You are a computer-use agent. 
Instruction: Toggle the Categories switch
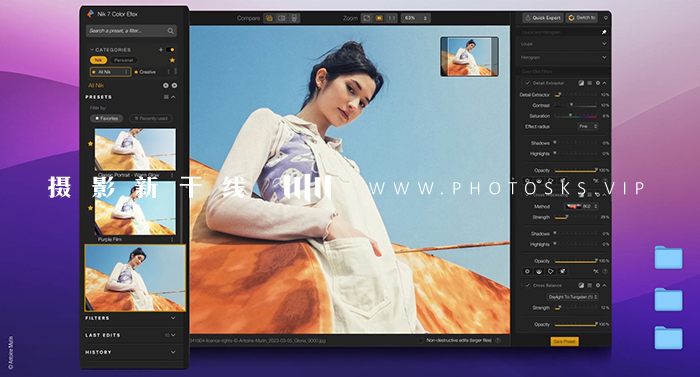170,50
